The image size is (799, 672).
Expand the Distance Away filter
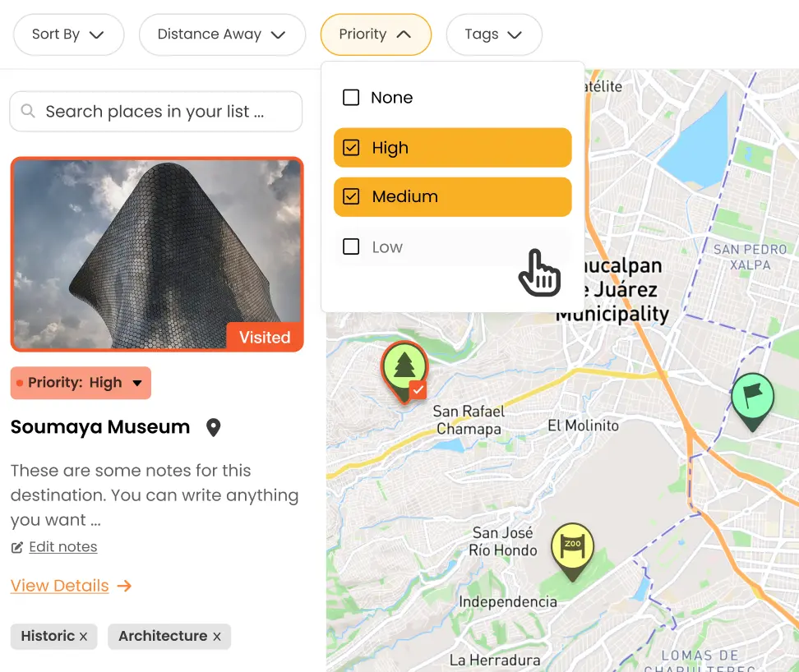click(x=222, y=35)
